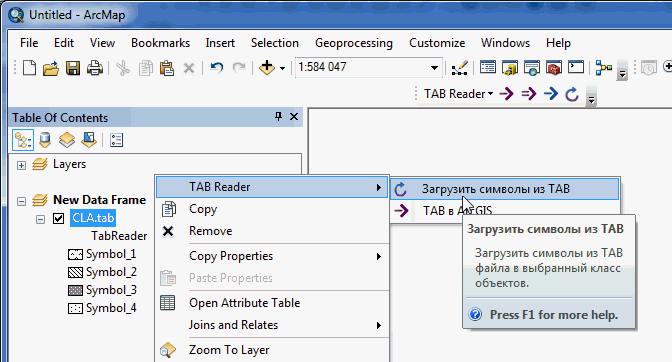Close the Table Of Contents panel
This screenshot has width=672, height=362.
(x=294, y=117)
